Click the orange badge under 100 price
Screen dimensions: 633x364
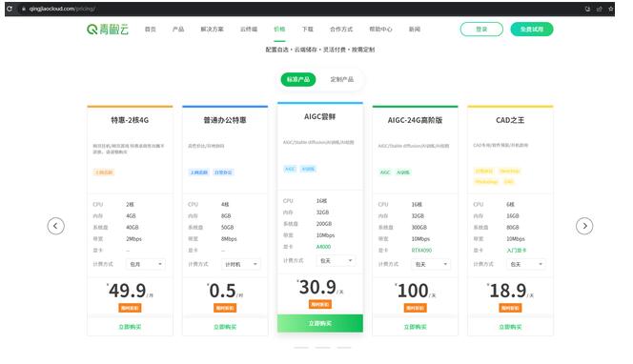415,308
